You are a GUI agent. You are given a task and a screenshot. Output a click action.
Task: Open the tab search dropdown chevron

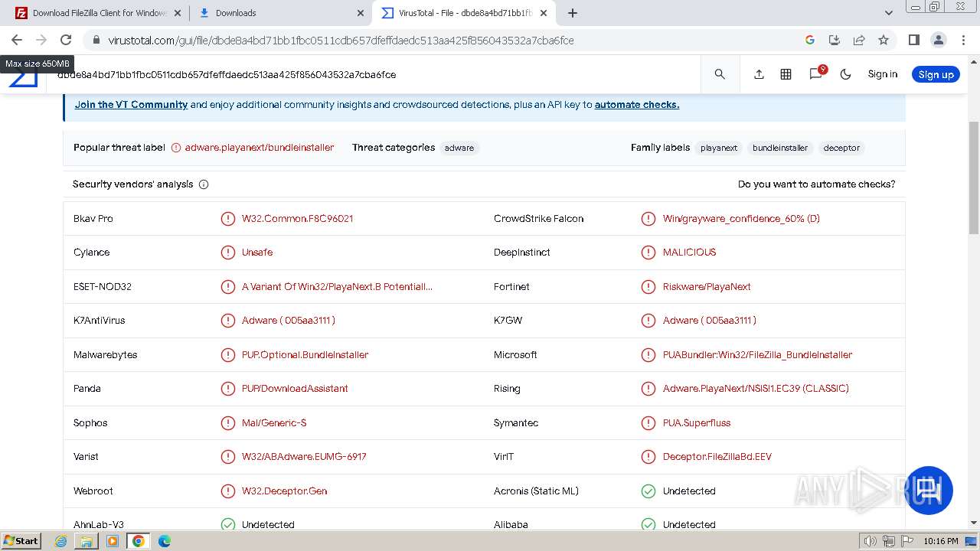coord(889,13)
